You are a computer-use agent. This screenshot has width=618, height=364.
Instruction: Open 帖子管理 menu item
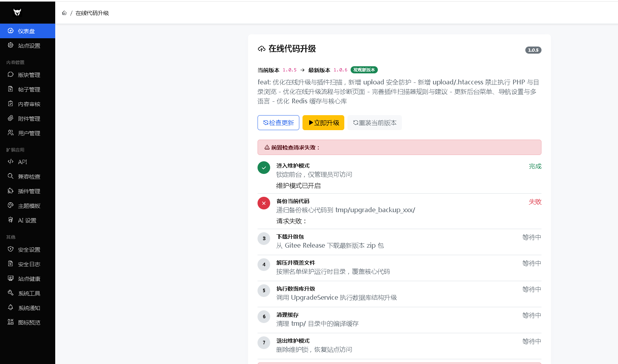point(28,89)
